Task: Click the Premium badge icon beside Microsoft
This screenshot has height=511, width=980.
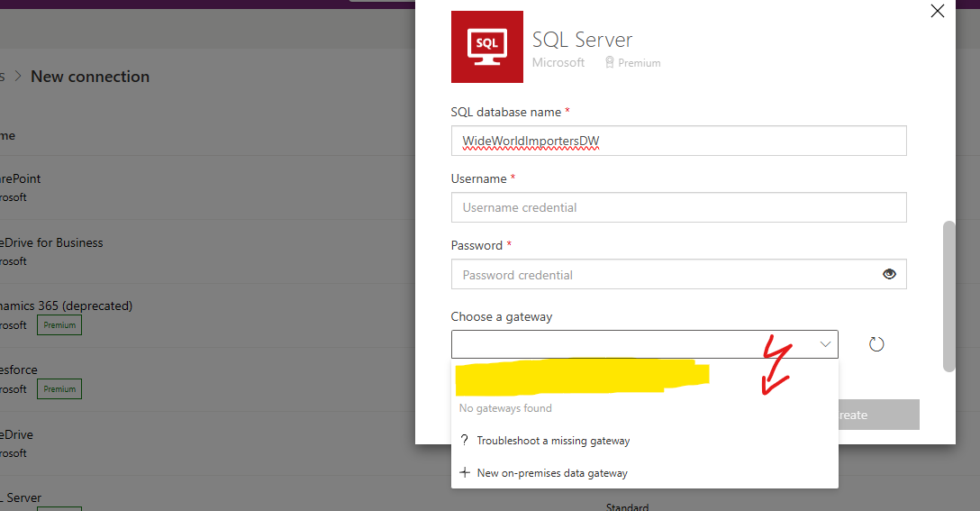Action: pyautogui.click(x=610, y=63)
